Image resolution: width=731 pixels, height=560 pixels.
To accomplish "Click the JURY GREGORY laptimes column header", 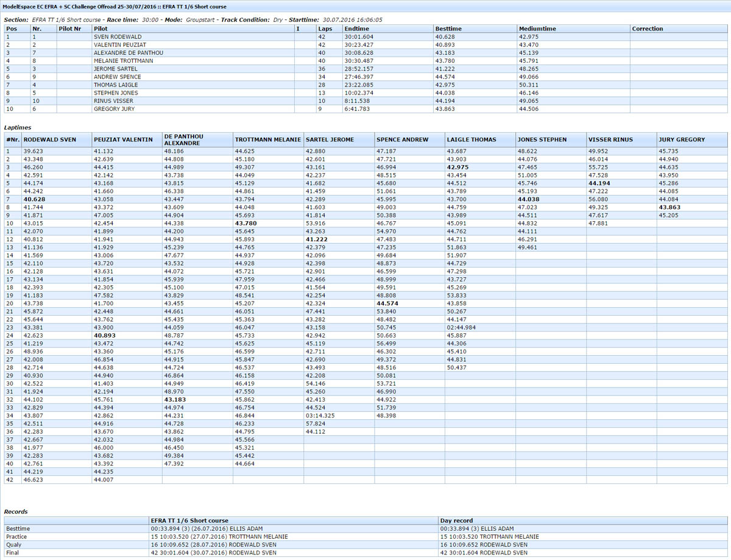I will pos(682,140).
